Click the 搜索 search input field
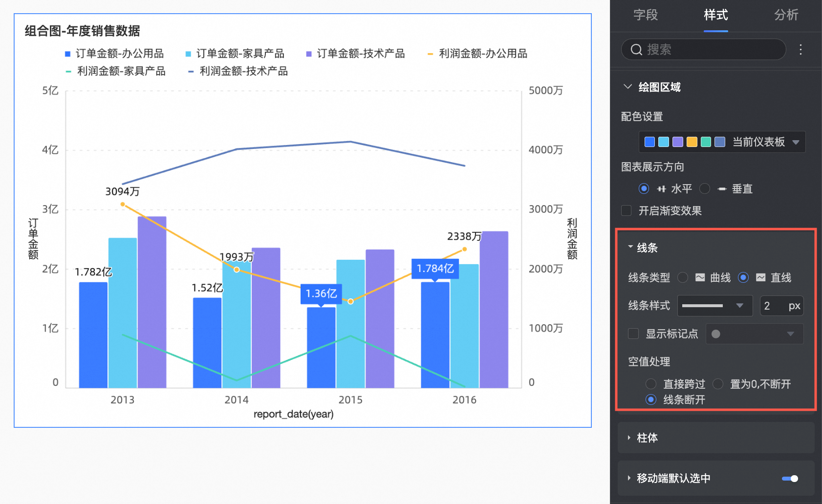Image resolution: width=822 pixels, height=504 pixels. pos(703,49)
